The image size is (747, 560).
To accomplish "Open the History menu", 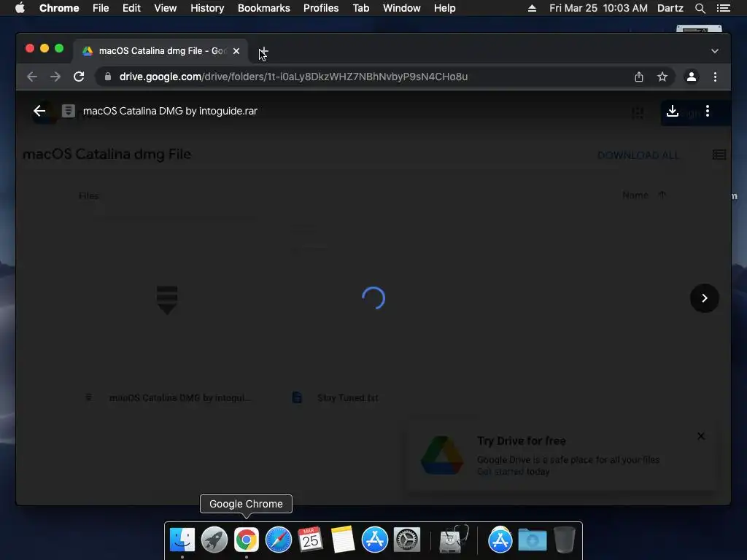I will [207, 8].
